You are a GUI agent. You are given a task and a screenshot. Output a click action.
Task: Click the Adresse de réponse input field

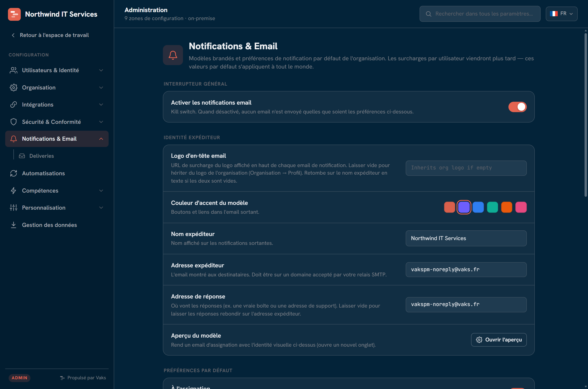coord(466,305)
